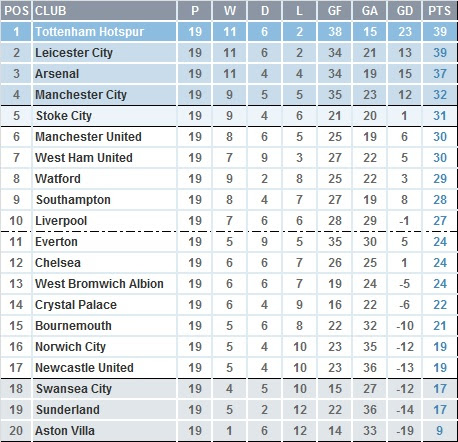
Task: Select Newcastle United club name
Action: coord(84,368)
